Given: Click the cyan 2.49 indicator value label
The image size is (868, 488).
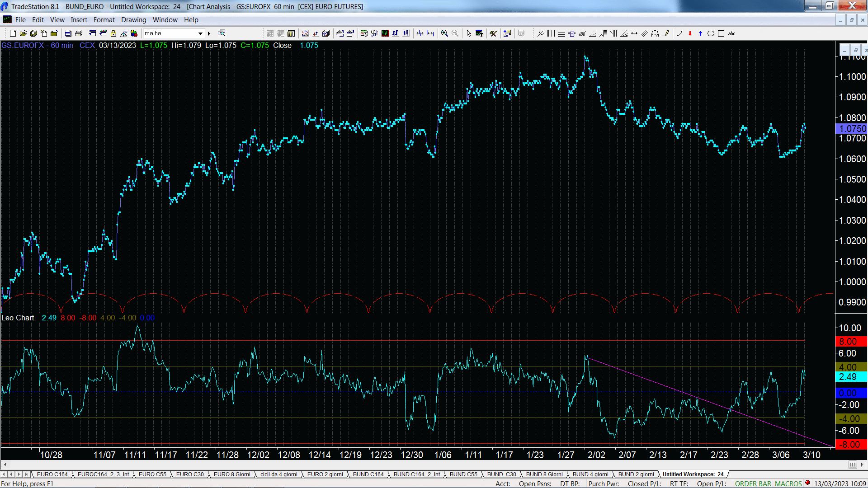Looking at the screenshot, I should [x=851, y=377].
